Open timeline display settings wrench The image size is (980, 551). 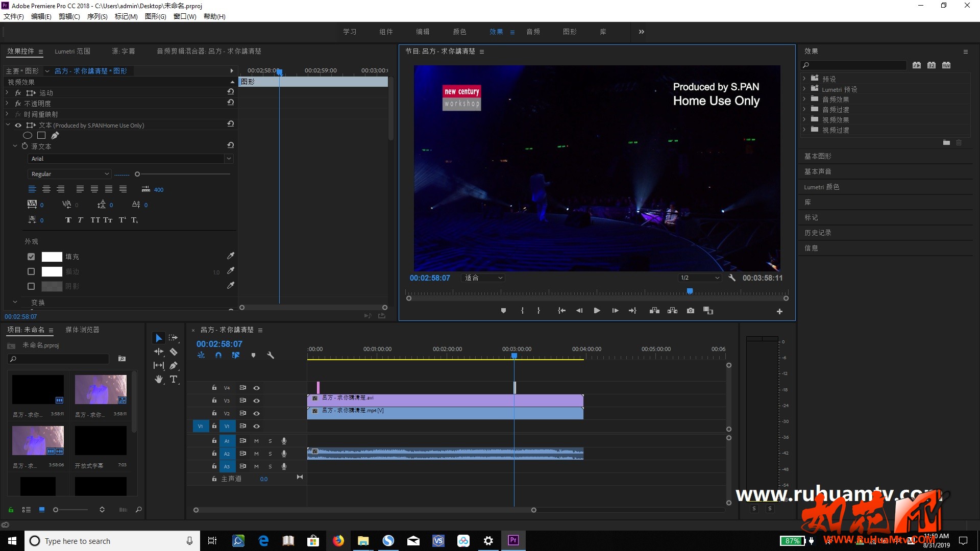(271, 355)
